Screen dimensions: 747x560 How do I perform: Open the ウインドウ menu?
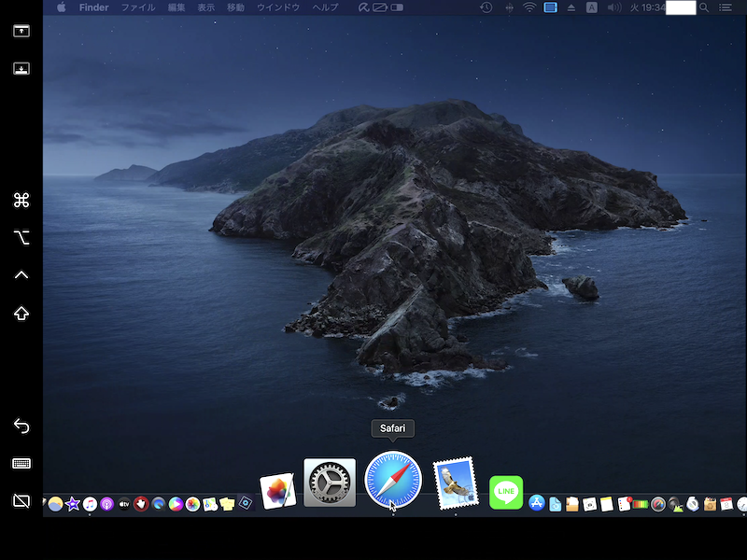[278, 7]
